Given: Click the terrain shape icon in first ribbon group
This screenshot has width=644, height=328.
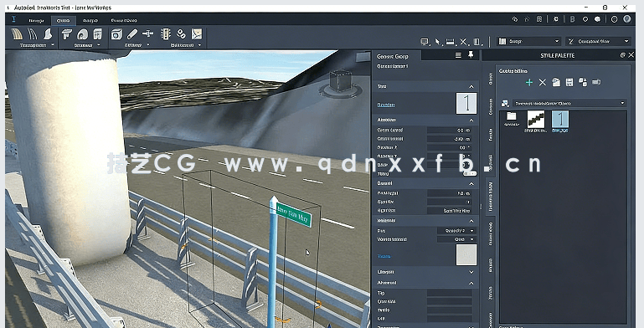Looking at the screenshot, I should pyautogui.click(x=48, y=34).
